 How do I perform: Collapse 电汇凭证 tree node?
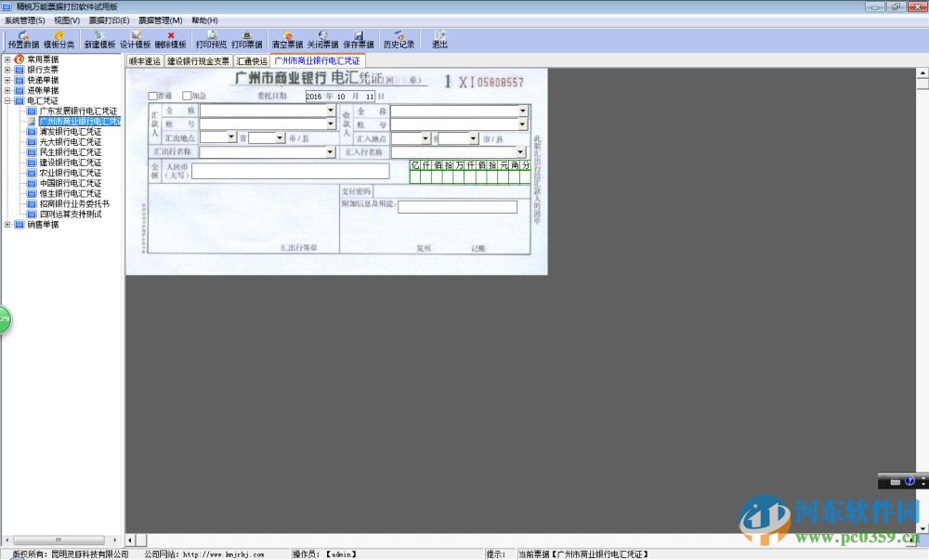click(x=7, y=100)
